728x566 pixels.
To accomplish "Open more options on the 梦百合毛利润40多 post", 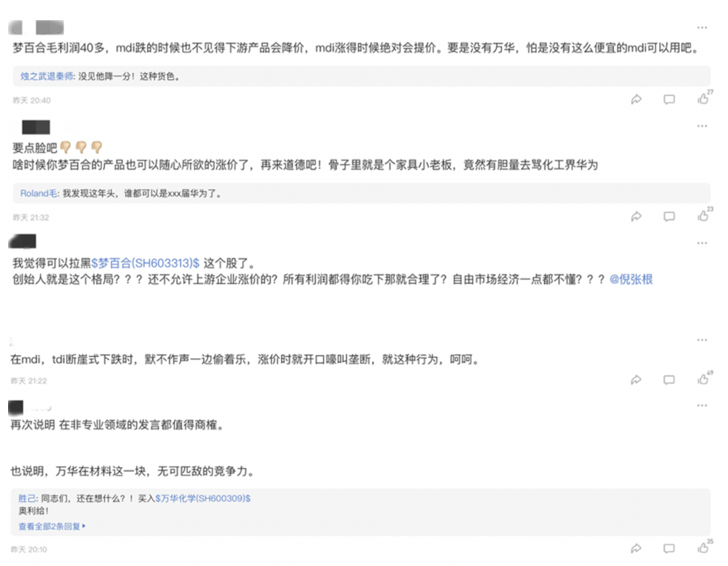I will [x=702, y=28].
